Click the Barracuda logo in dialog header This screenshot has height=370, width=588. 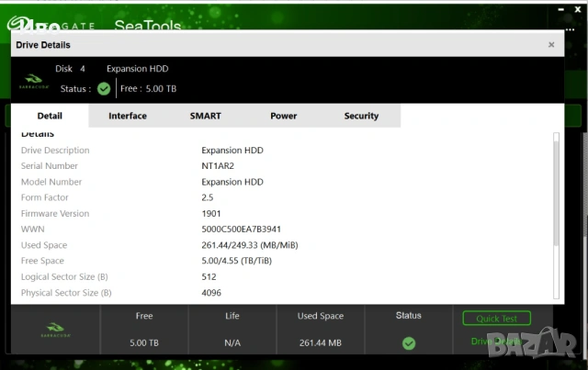(x=32, y=80)
